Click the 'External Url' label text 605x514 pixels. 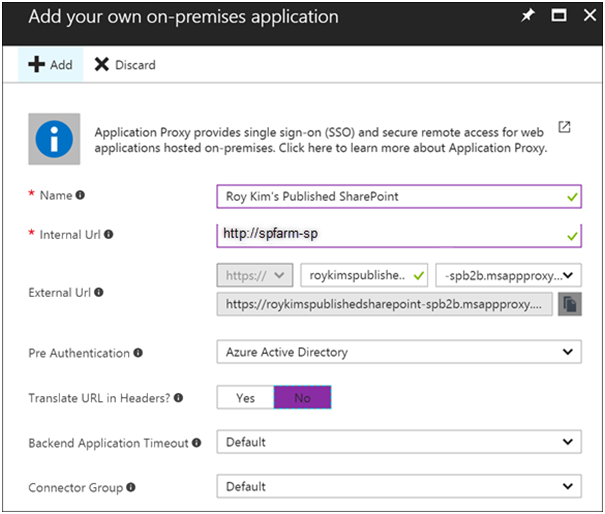[59, 292]
